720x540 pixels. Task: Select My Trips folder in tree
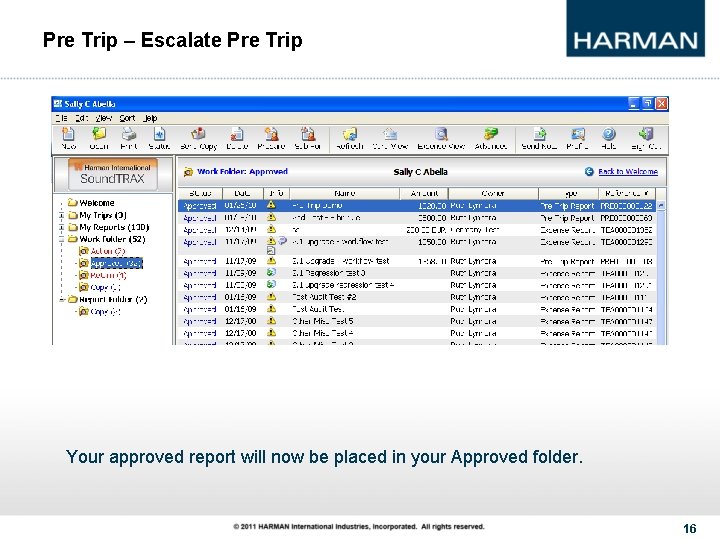click(x=97, y=215)
